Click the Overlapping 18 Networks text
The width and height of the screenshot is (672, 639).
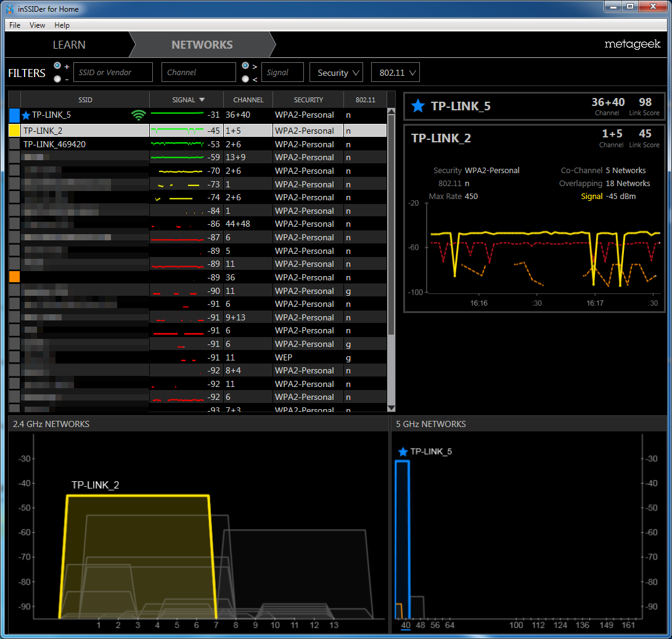(604, 183)
